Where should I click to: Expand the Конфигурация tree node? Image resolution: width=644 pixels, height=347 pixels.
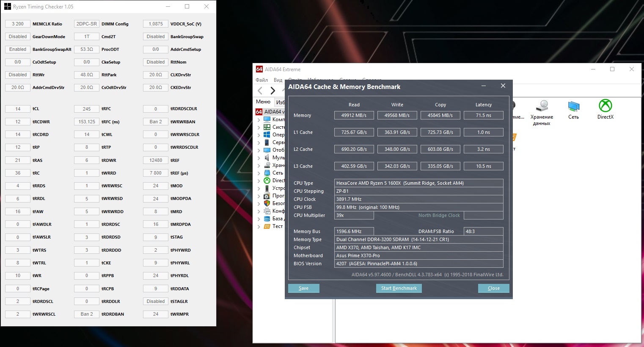[259, 211]
